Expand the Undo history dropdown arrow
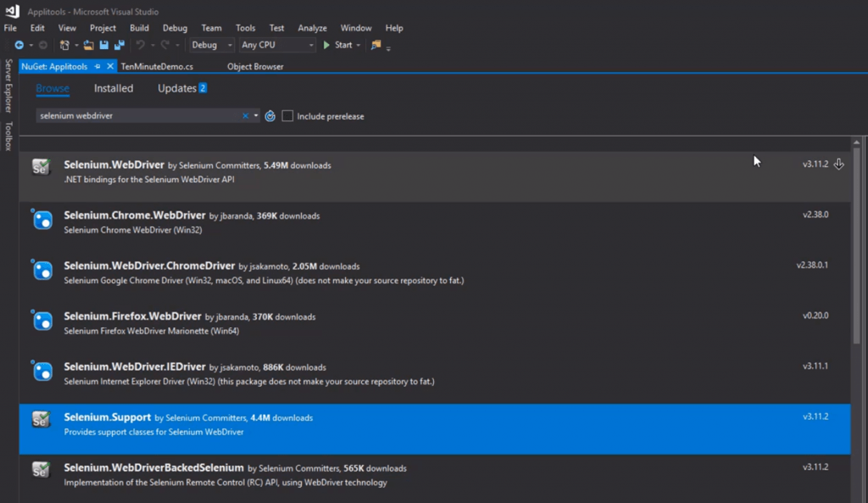The height and width of the screenshot is (503, 868). tap(153, 46)
